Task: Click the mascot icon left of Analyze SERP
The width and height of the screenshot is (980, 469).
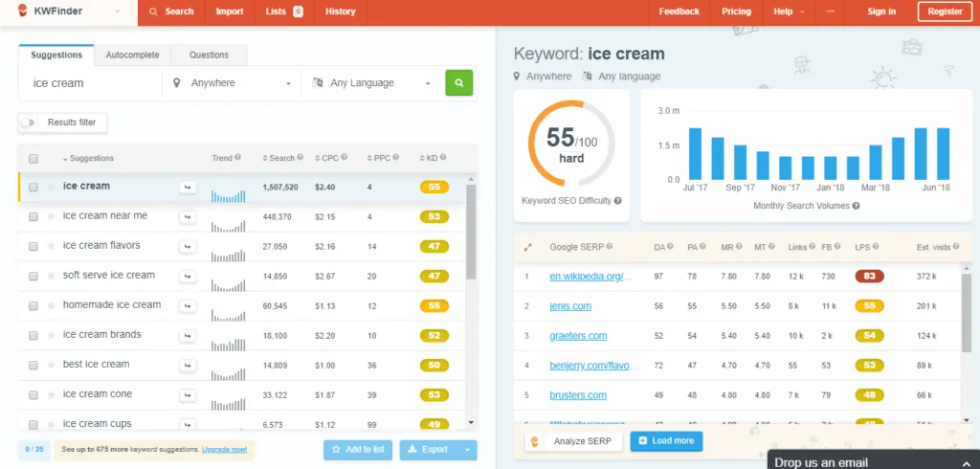Action: 535,441
